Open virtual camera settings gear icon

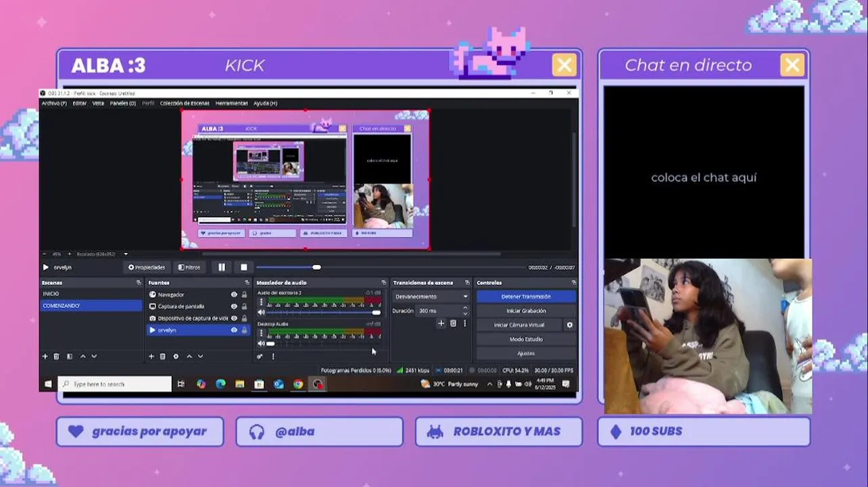point(569,325)
